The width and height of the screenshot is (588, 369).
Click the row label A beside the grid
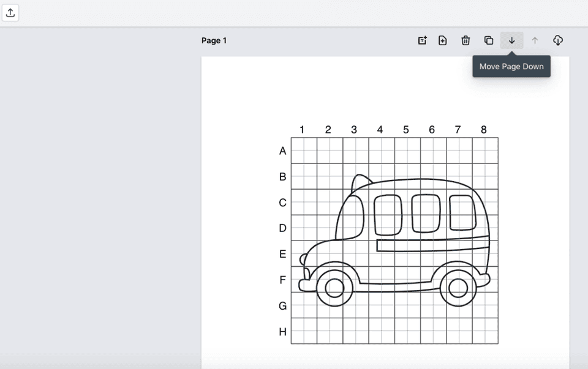pos(282,151)
